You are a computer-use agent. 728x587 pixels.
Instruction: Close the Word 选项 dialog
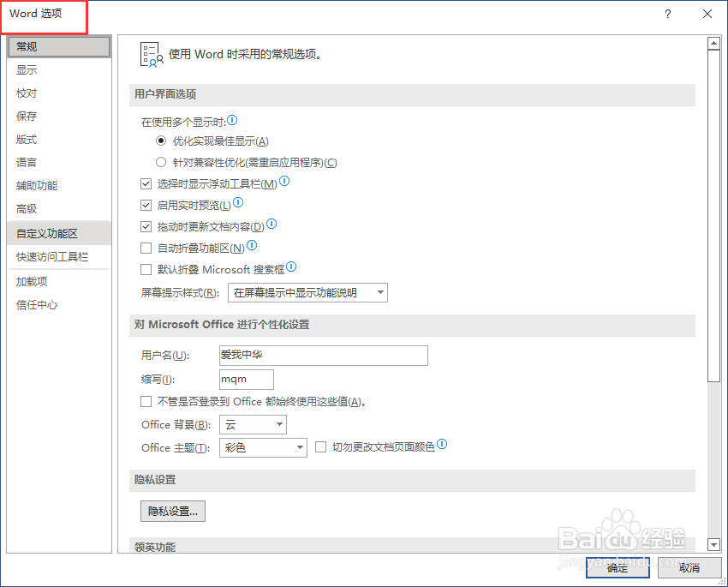707,14
